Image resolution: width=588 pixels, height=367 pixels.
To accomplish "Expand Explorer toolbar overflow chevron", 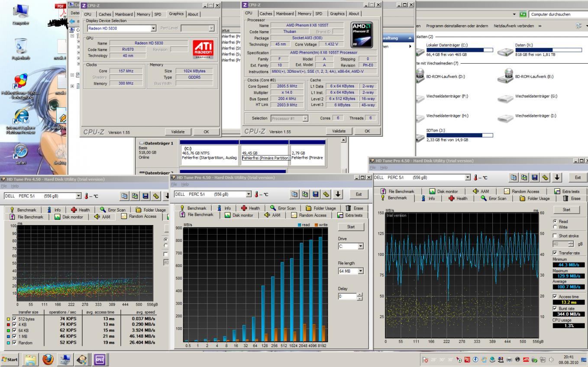I will click(540, 26).
